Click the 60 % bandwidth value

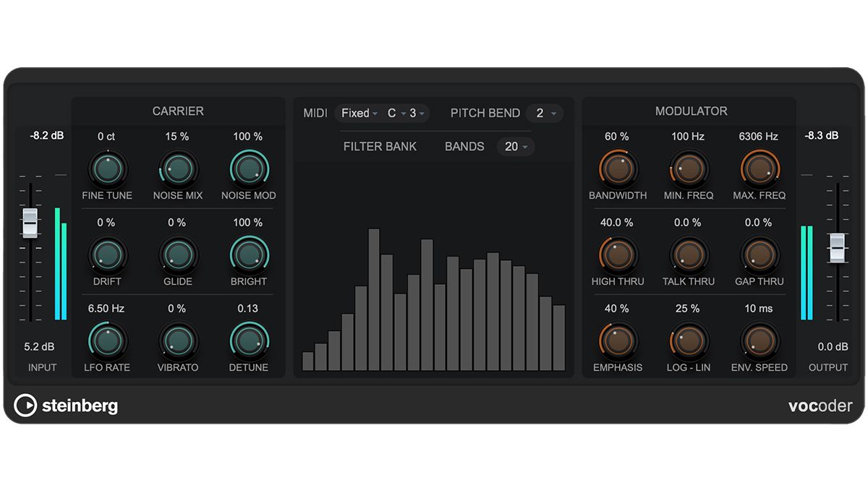click(617, 136)
